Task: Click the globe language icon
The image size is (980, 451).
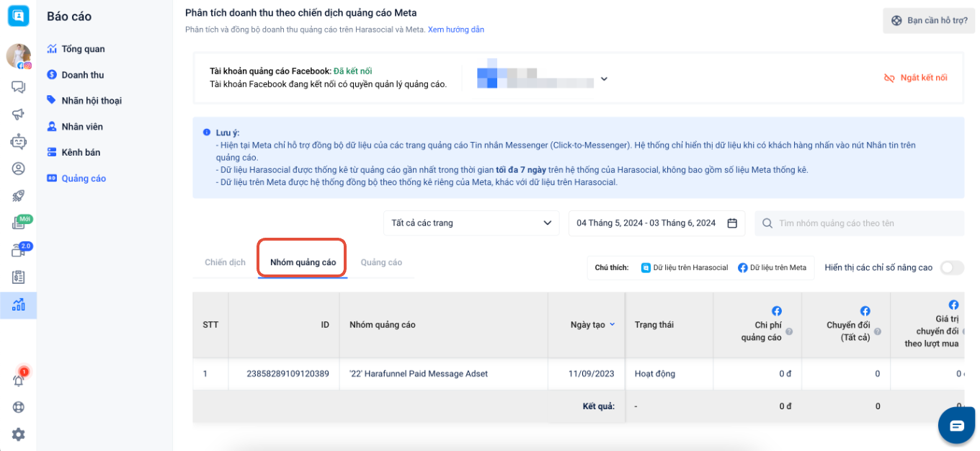Action: (18, 406)
